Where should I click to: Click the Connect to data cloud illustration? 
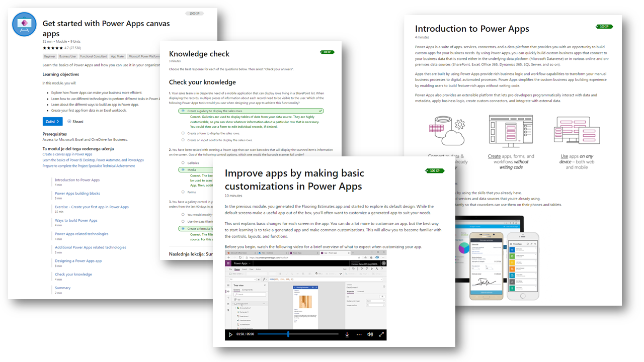(446, 131)
